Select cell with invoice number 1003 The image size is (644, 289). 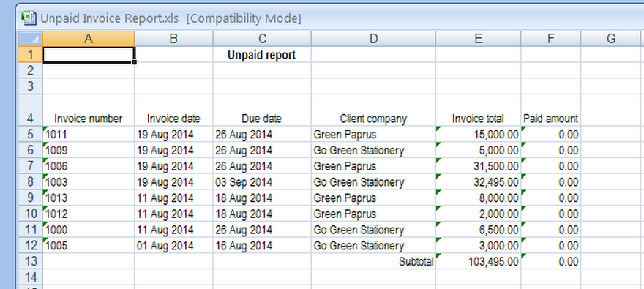coord(89,182)
